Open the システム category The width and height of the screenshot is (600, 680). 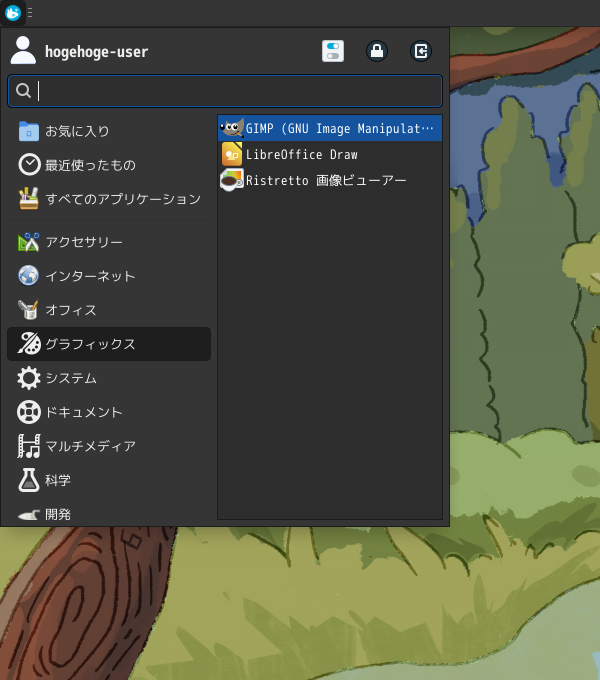109,378
